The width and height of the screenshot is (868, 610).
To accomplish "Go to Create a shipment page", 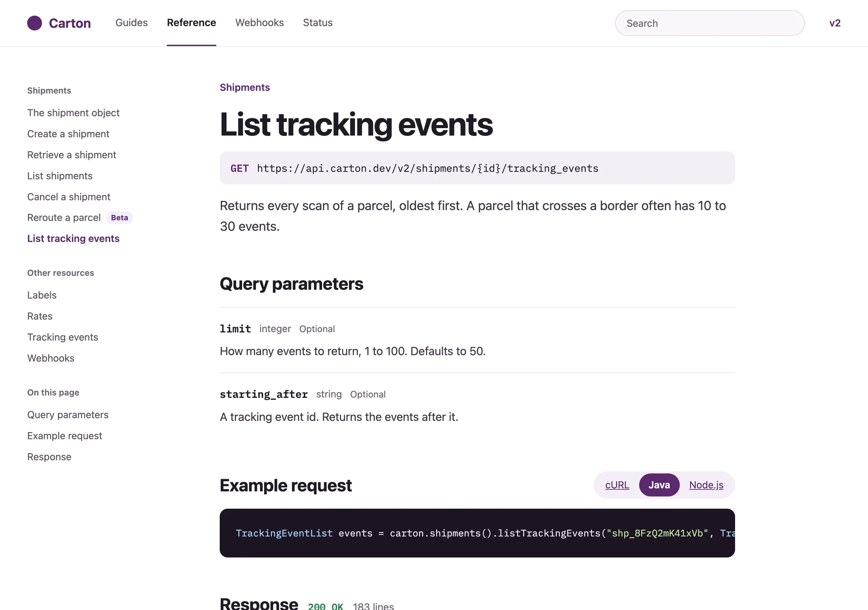I will (x=68, y=134).
